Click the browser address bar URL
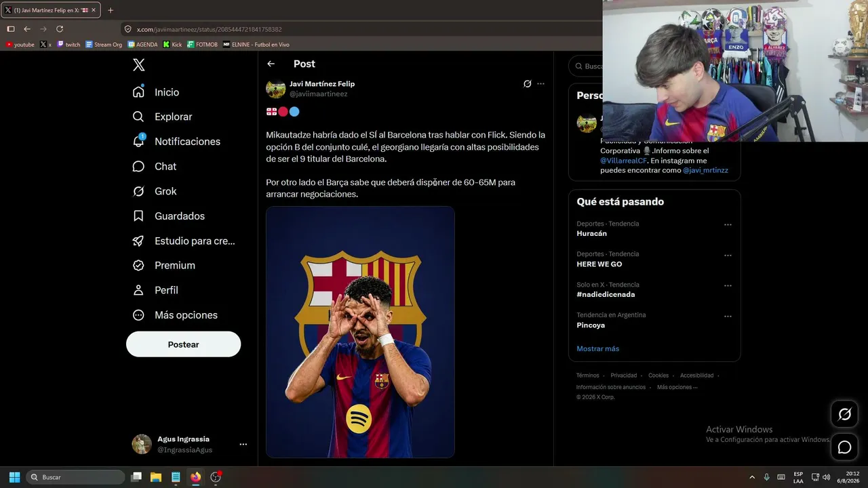Viewport: 868px width, 488px height. (210, 29)
